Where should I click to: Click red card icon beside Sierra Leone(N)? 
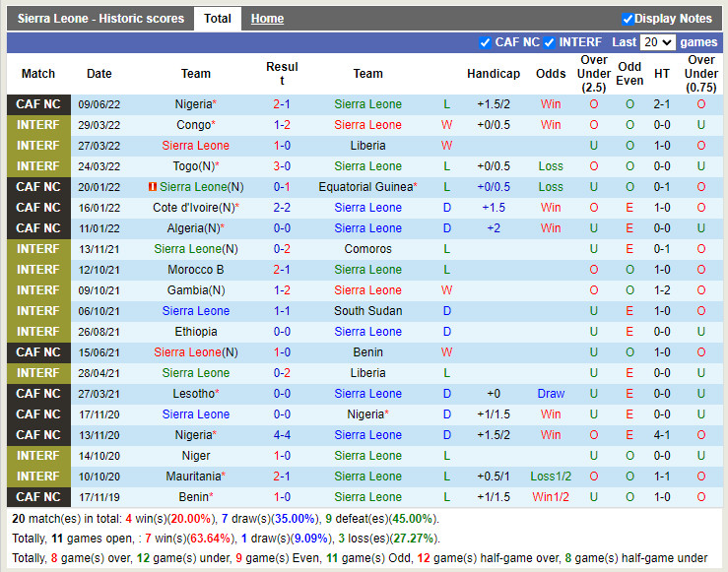tap(153, 187)
